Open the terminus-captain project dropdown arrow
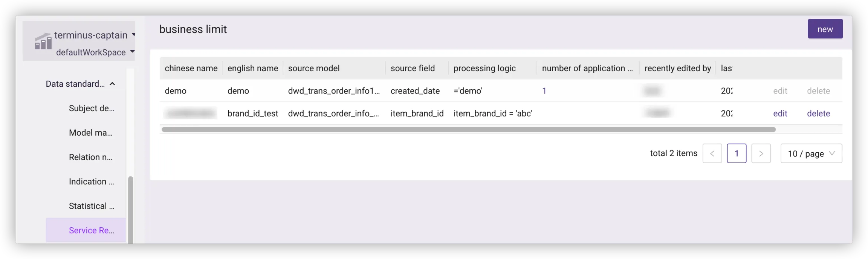 [x=133, y=35]
